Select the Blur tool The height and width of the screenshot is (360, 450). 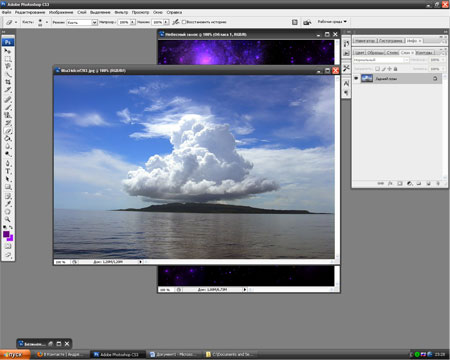(x=8, y=146)
